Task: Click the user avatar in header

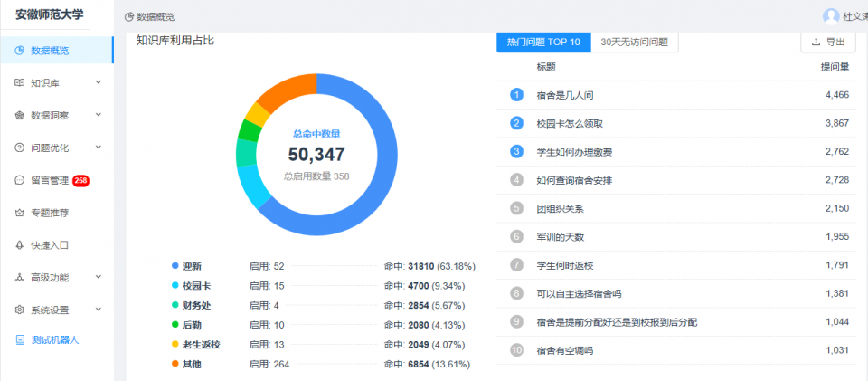Action: (x=830, y=16)
